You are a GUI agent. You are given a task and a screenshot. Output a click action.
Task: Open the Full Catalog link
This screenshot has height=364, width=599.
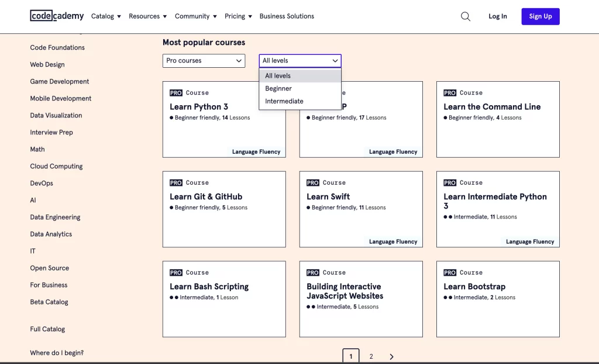click(x=47, y=329)
